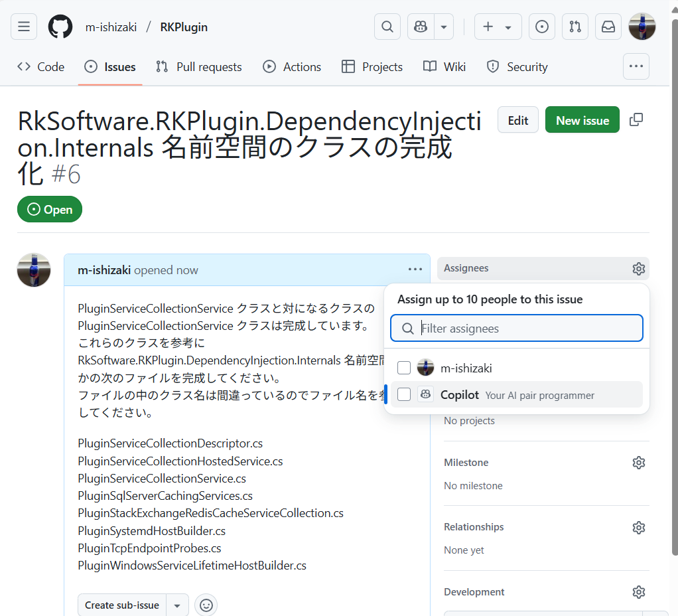Open issue comment options three-dot menu

[x=415, y=269]
